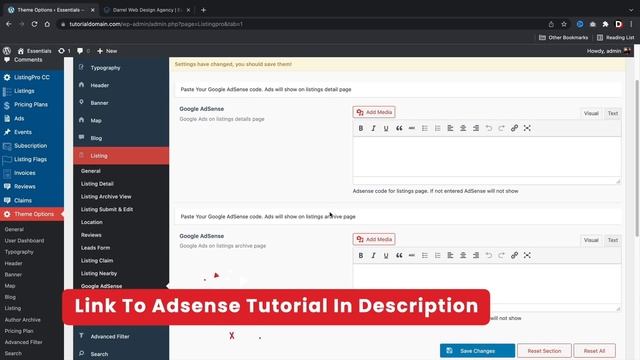Click Underline icon in first AdSense editor
Viewport: 640px width, 360px height.
coord(386,128)
